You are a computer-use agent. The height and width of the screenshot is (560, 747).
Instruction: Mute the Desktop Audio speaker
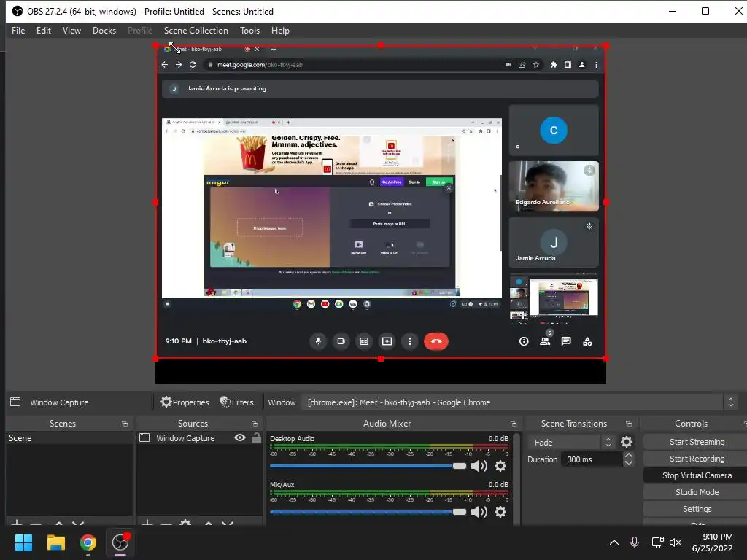tap(479, 466)
